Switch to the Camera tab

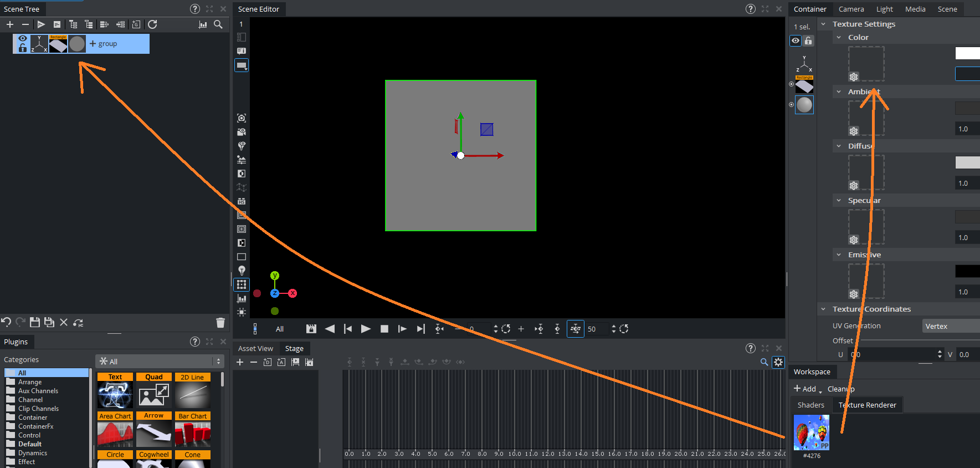click(851, 9)
